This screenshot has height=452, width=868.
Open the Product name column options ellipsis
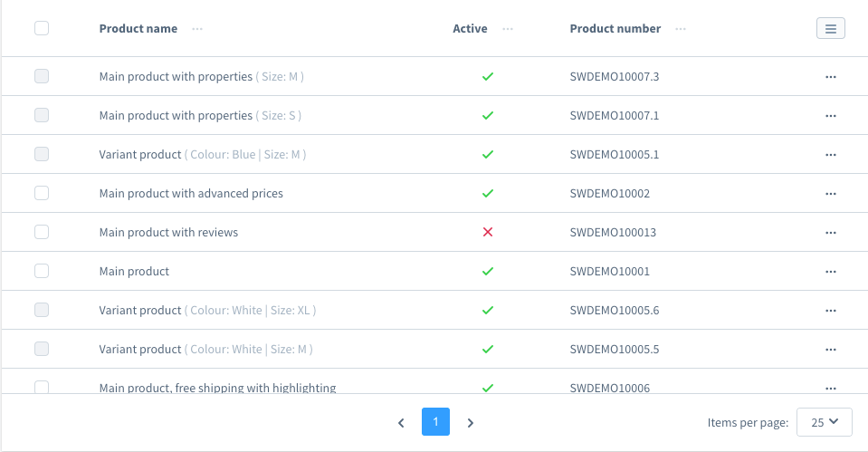point(197,29)
